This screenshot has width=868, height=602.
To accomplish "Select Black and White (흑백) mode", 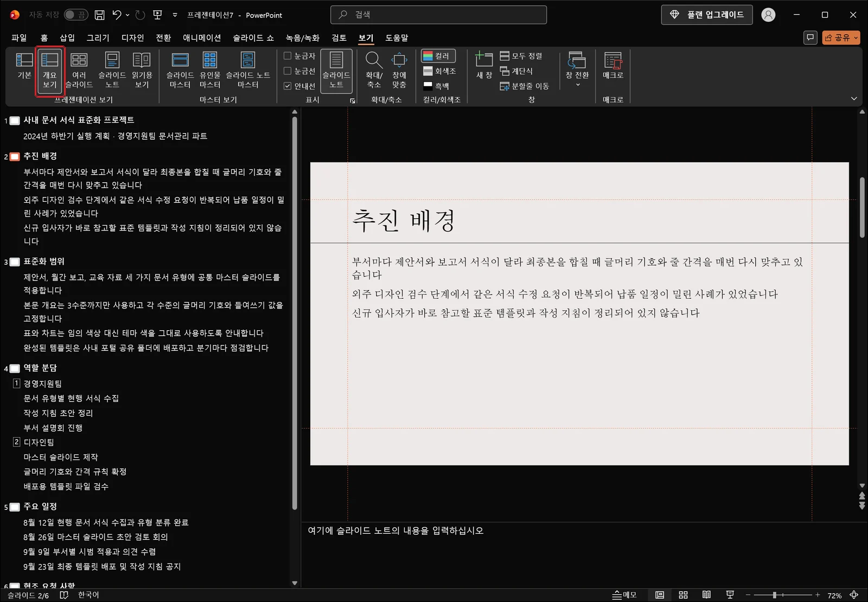I will (x=437, y=86).
